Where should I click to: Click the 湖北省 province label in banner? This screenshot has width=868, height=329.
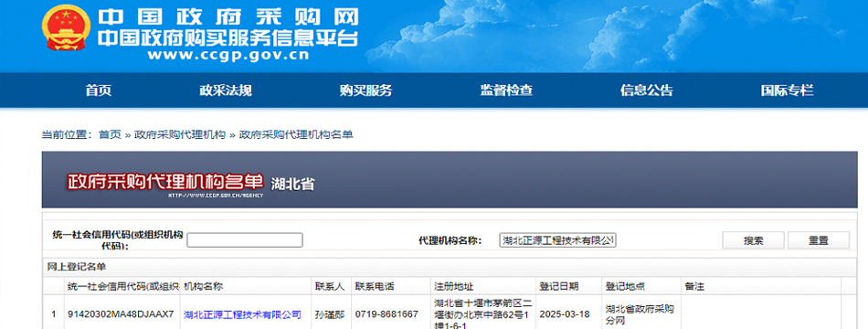click(293, 185)
